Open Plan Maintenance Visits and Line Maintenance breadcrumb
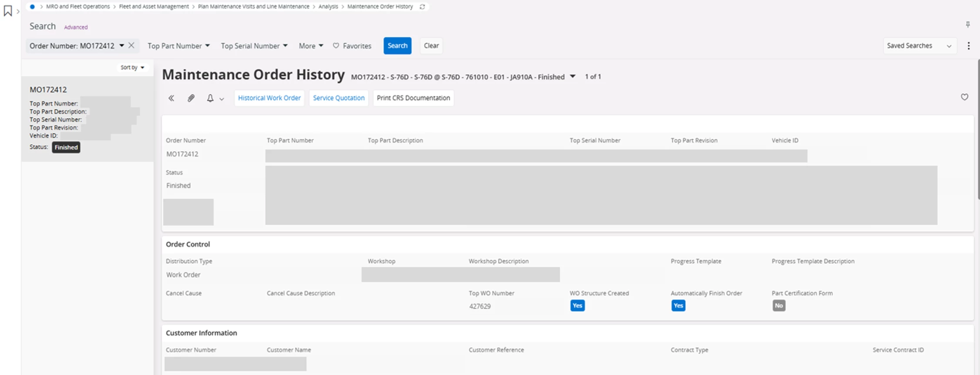Screen dimensions: 980x375 (x=253, y=7)
